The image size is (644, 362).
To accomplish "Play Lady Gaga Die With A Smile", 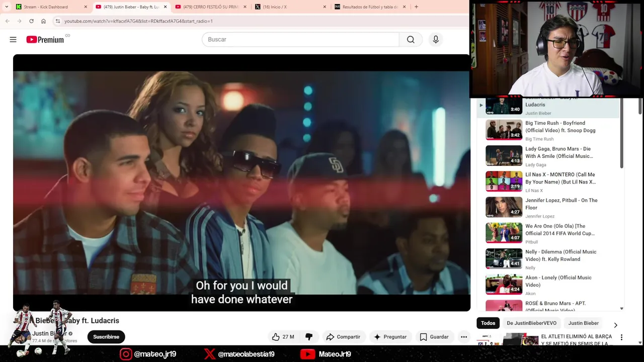I will click(548, 156).
